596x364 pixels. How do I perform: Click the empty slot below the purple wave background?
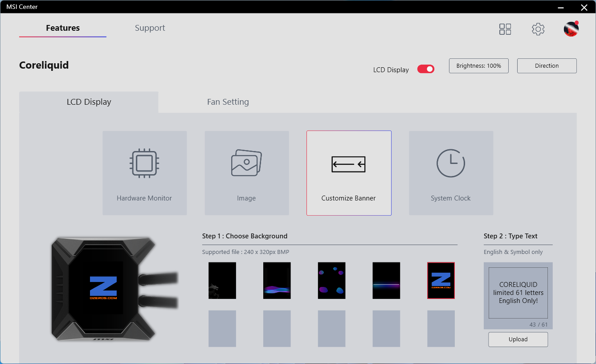[277, 329]
